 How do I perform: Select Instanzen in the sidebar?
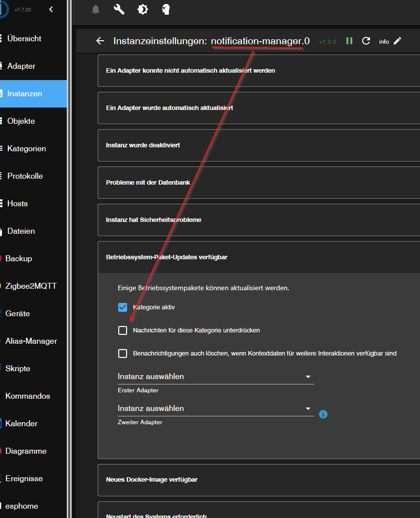(x=33, y=93)
